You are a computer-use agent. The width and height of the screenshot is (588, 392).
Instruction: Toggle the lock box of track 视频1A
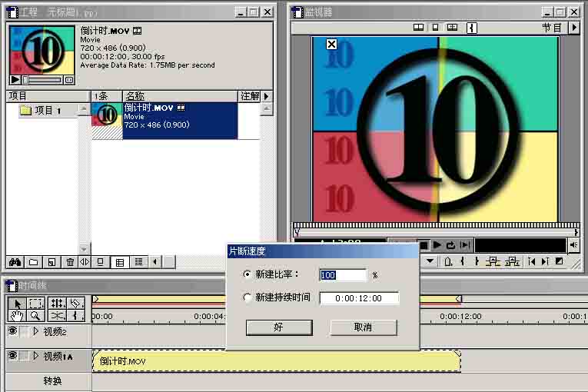pyautogui.click(x=25, y=356)
